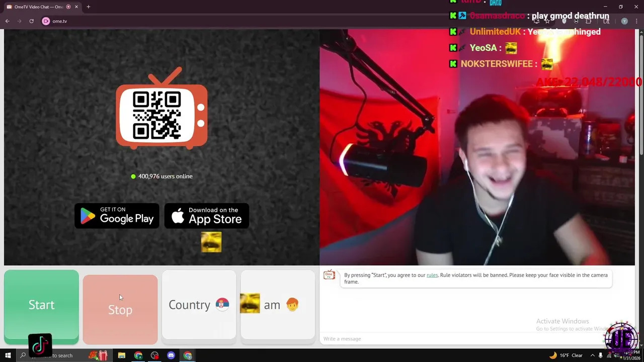Focus the Write a message field
Viewport: 644px width, 362px height.
(x=477, y=339)
